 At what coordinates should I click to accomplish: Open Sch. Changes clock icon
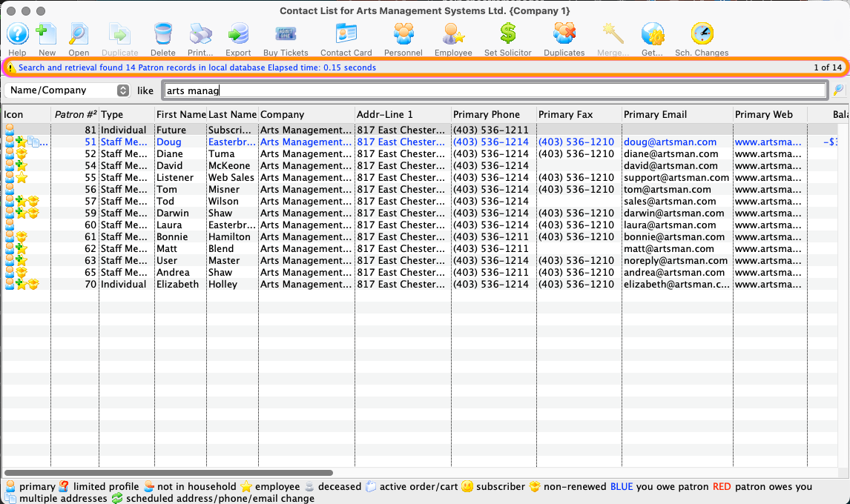pos(702,34)
